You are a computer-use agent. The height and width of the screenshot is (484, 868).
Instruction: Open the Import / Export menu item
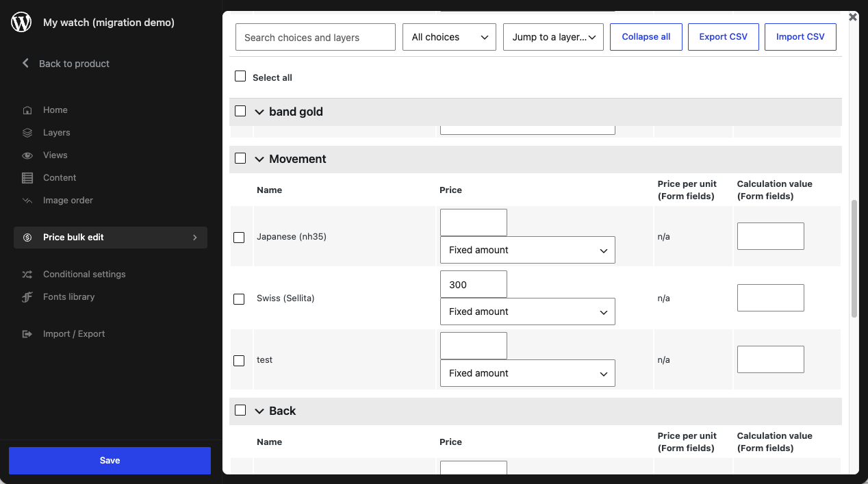coord(74,334)
